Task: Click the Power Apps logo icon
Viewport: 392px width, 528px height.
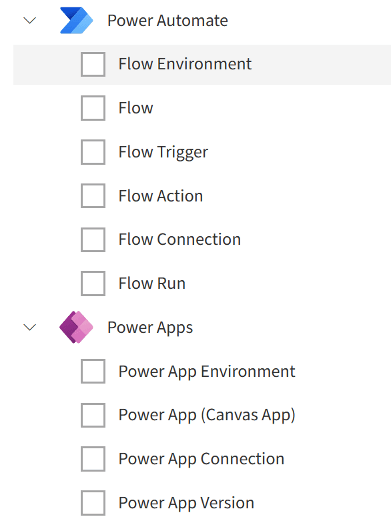Action: click(76, 327)
